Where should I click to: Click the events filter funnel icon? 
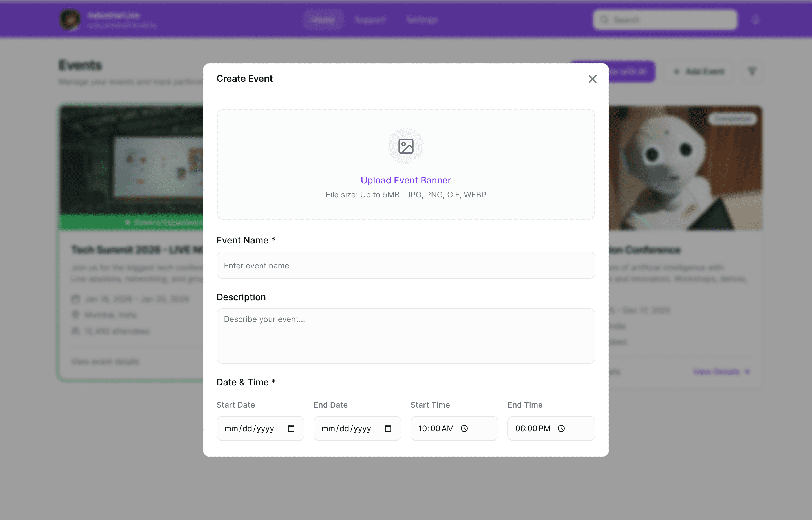pos(752,71)
